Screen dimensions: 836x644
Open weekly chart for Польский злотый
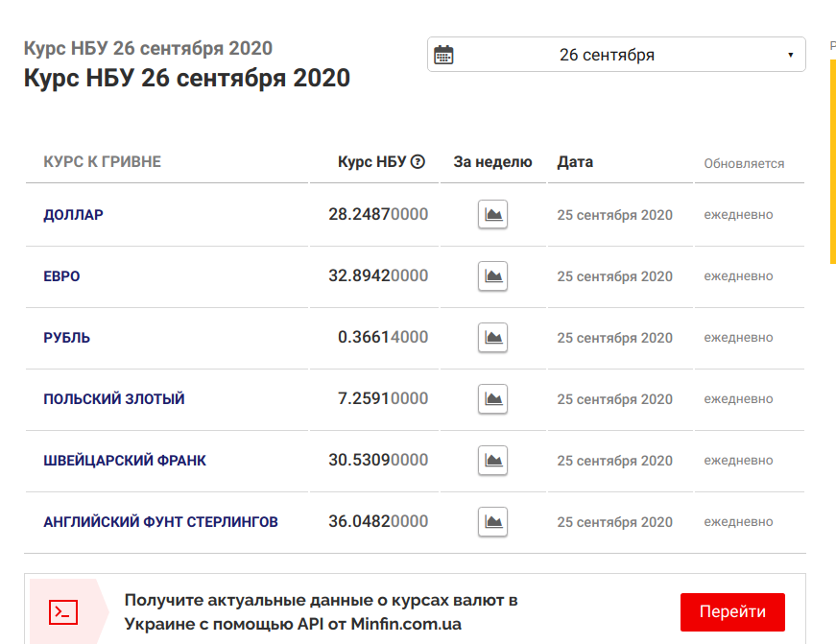492,398
